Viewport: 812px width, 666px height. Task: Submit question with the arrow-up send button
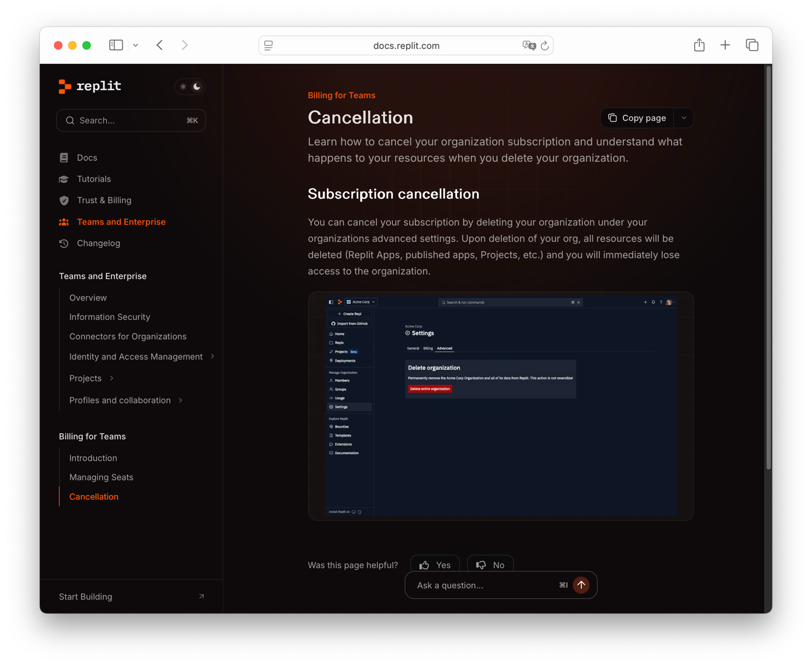(581, 585)
